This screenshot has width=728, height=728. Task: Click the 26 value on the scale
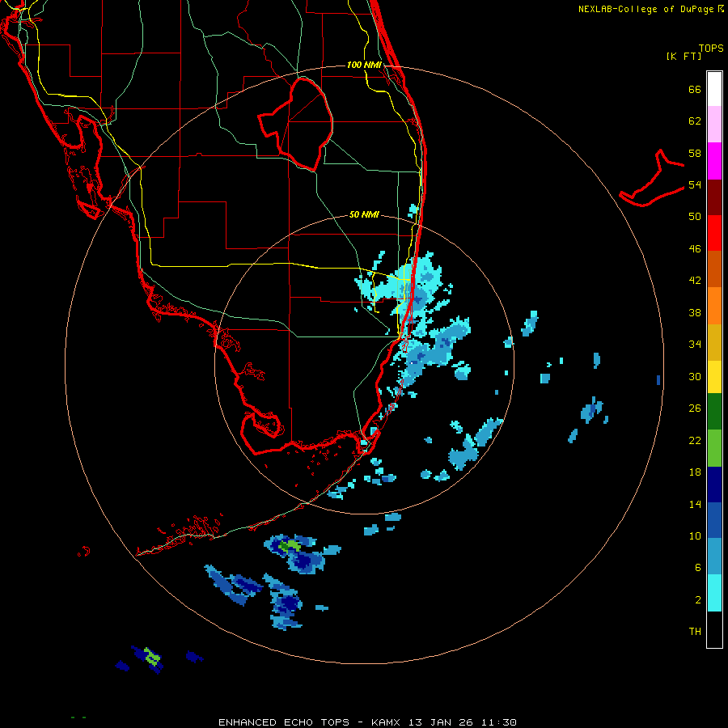695,408
